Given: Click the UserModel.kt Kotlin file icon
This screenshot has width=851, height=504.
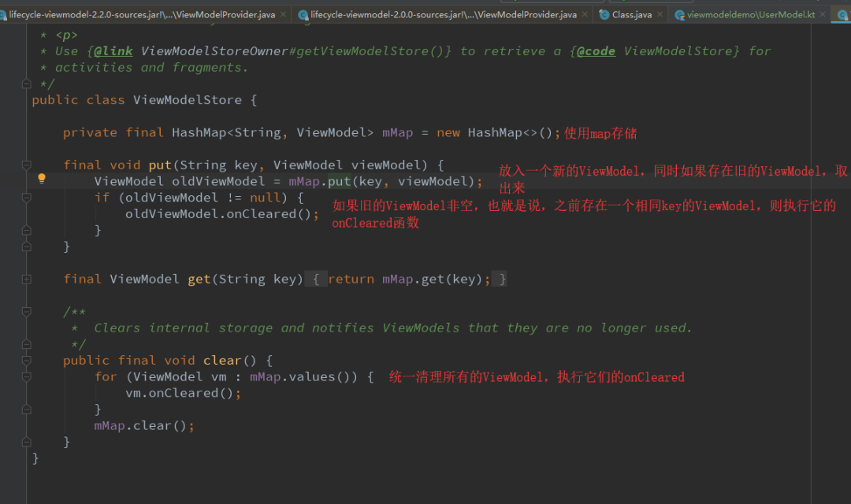Looking at the screenshot, I should [x=679, y=15].
